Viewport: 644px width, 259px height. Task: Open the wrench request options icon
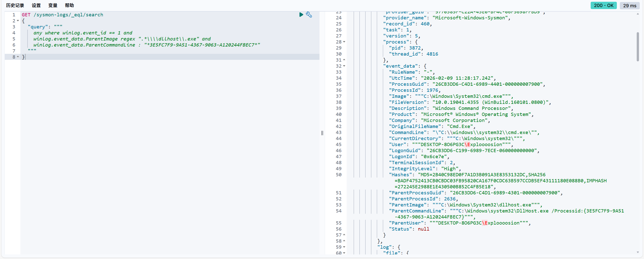click(309, 15)
